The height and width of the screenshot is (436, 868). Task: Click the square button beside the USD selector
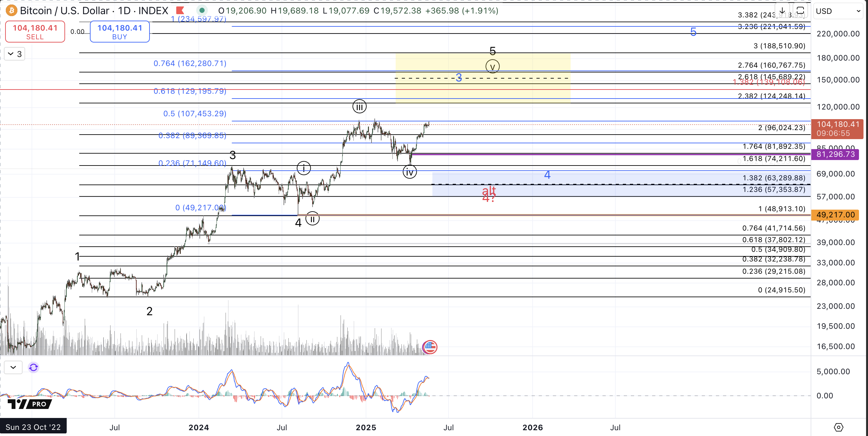[800, 11]
